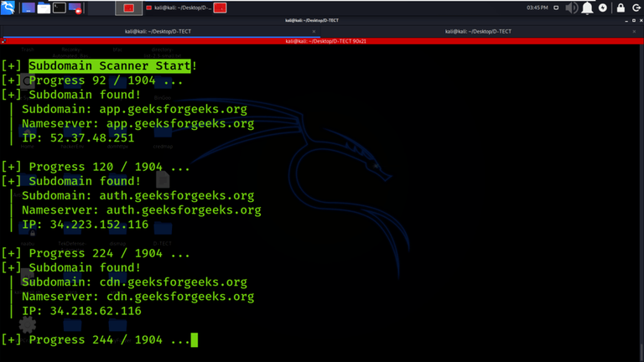Switch to the first D-TECT terminal tab
Viewport: 644px width, 362px height.
pos(158,31)
